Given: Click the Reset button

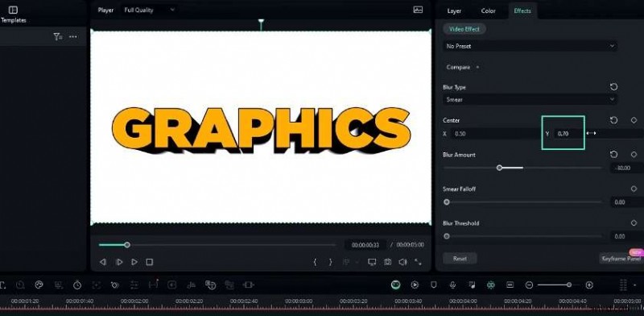Looking at the screenshot, I should [460, 259].
